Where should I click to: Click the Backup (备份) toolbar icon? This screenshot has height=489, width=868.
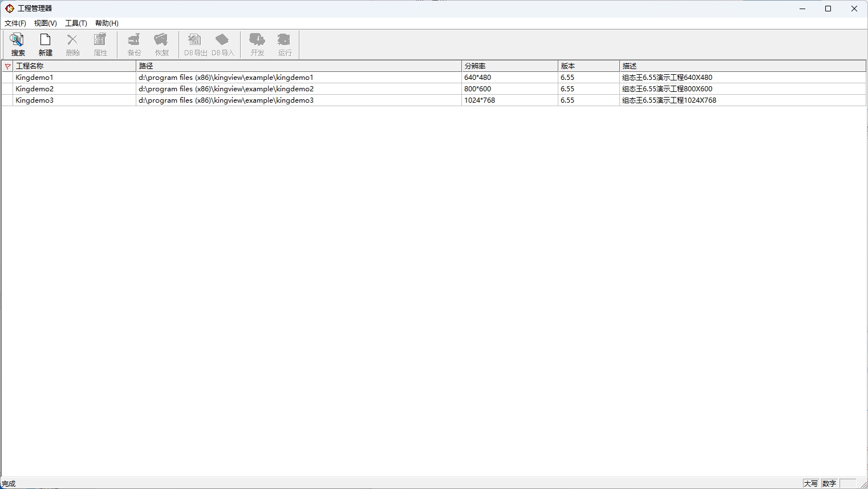pyautogui.click(x=134, y=44)
